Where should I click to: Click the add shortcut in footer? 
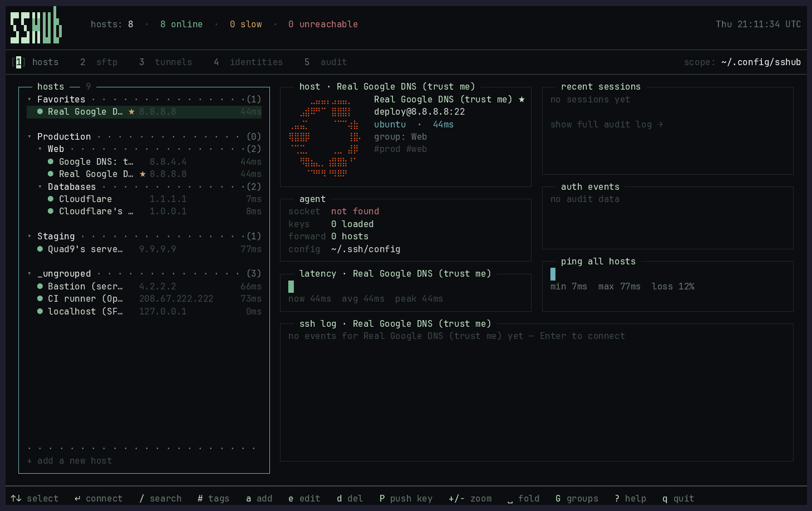point(259,499)
